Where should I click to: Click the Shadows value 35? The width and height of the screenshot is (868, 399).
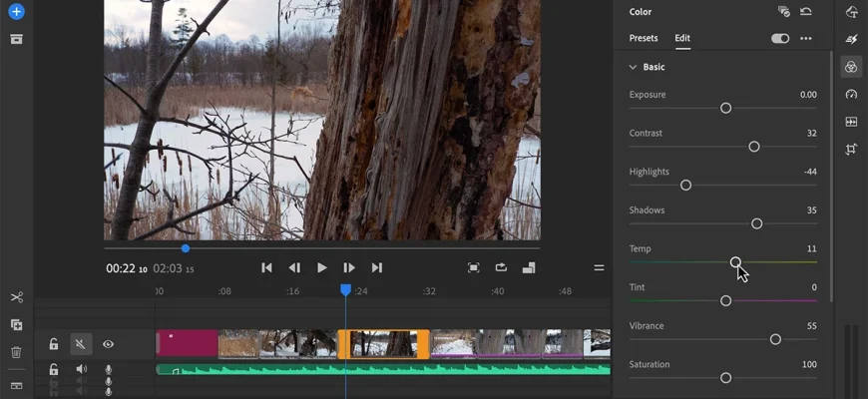[812, 210]
